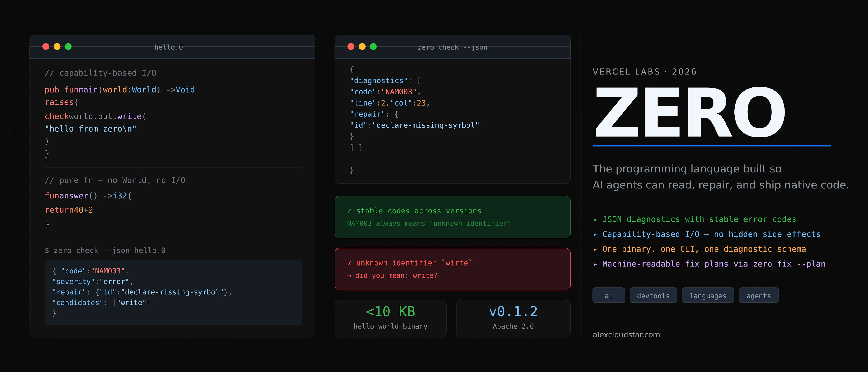Image resolution: width=868 pixels, height=372 pixels.
Task: Click the 'unknown identifier `wirte`' message
Action: tap(414, 263)
